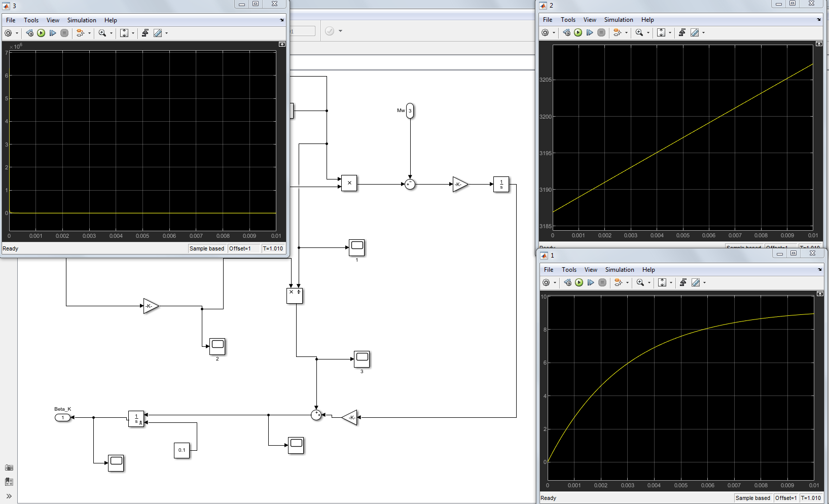Toggle maximize axes button in Scope 1 plot

(820, 294)
